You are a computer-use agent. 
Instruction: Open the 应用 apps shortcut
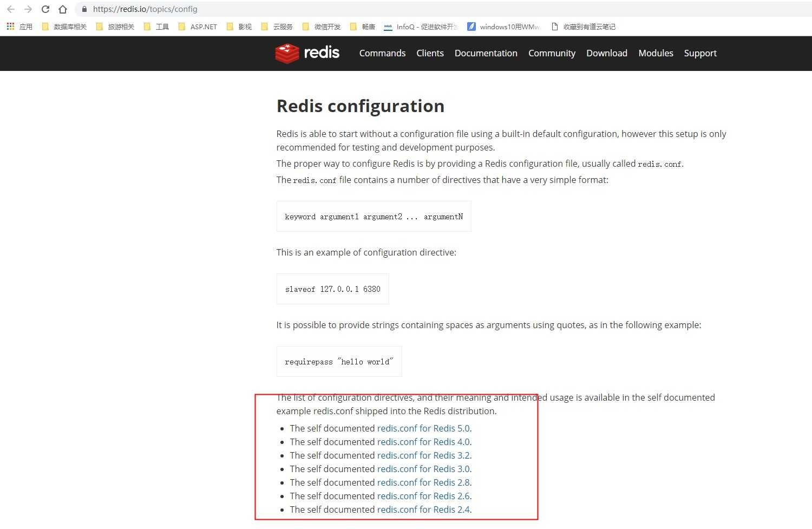(19, 27)
